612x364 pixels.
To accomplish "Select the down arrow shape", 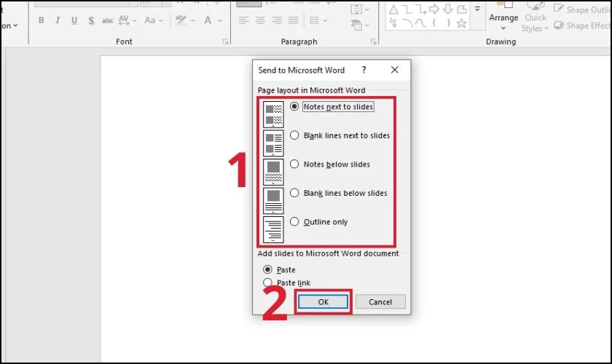I will [x=447, y=9].
